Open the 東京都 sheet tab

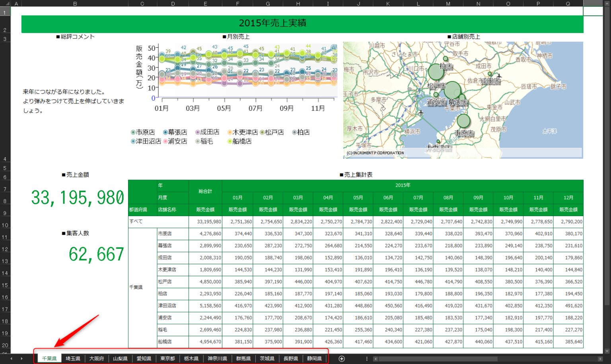(x=167, y=358)
